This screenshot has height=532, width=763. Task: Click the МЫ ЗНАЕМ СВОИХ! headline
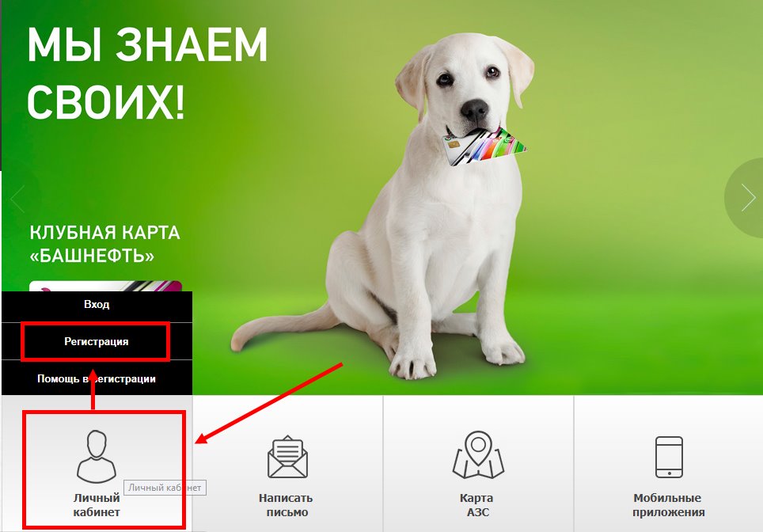(x=147, y=73)
